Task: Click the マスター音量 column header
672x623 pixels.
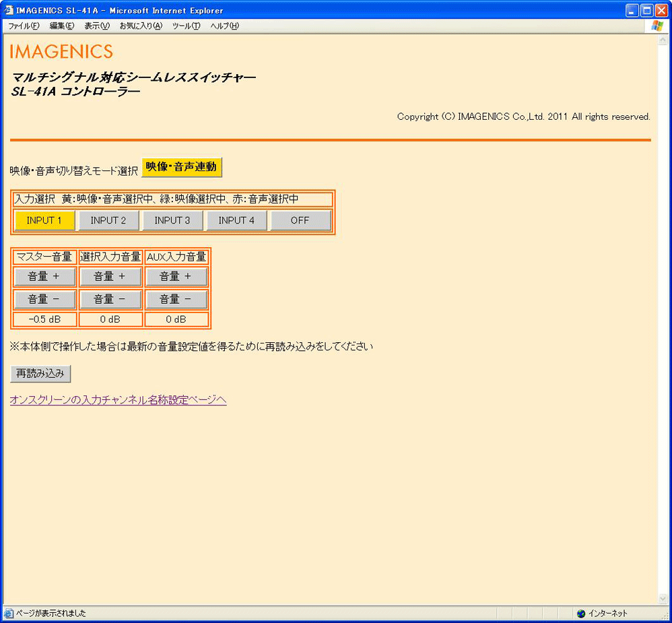Action: tap(44, 257)
